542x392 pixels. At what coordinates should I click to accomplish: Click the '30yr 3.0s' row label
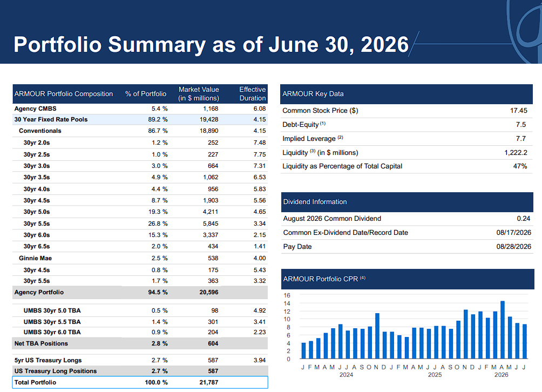pyautogui.click(x=37, y=166)
